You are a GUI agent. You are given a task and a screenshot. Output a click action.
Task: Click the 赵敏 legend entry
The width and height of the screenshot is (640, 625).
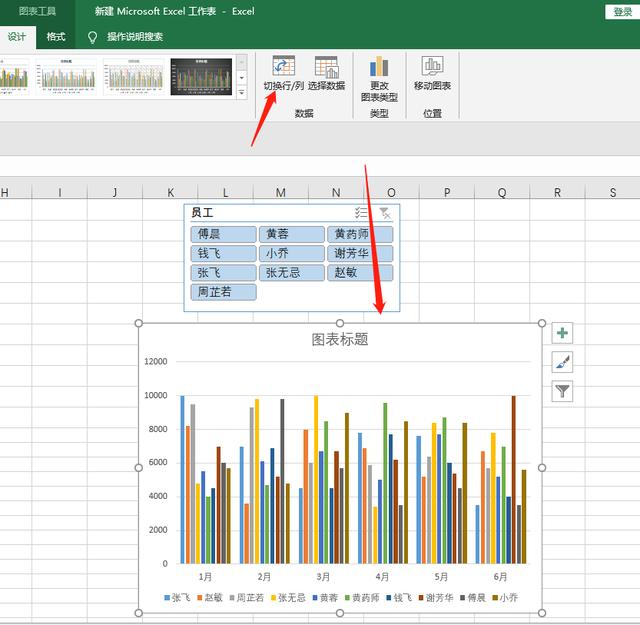pyautogui.click(x=210, y=598)
